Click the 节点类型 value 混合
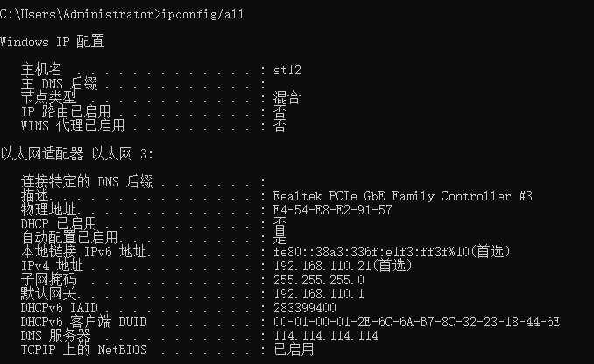Viewport: 594px width, 364px height. pos(286,98)
